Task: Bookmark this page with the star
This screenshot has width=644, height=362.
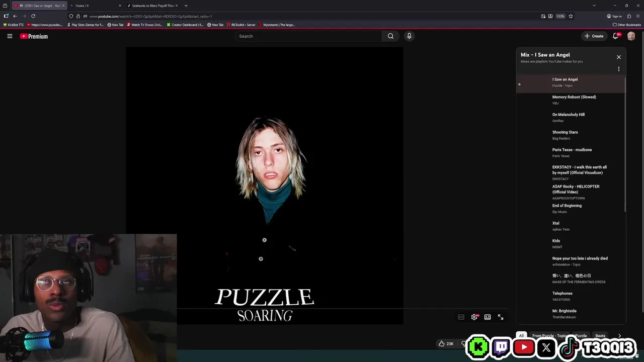Action: coord(571,16)
